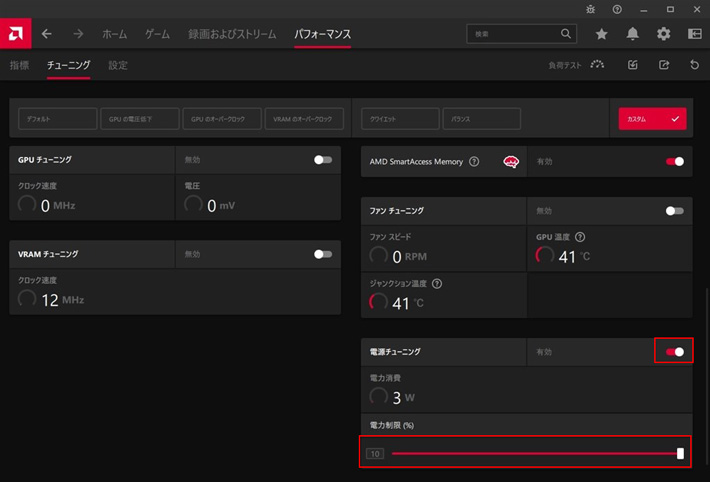Image resolution: width=710 pixels, height=482 pixels.
Task: Select the チューニング sub-tab
Action: click(68, 65)
